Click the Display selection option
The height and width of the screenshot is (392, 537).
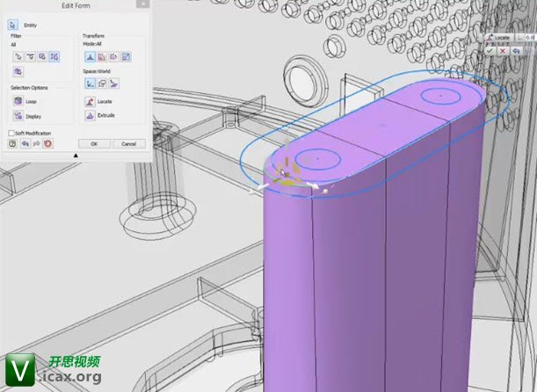pyautogui.click(x=27, y=116)
